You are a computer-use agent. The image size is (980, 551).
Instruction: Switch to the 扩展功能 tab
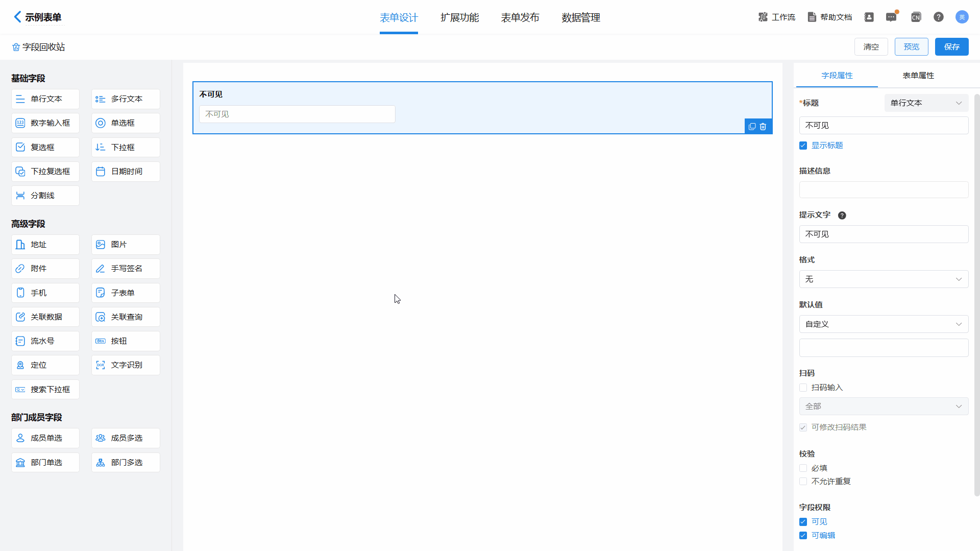click(459, 17)
